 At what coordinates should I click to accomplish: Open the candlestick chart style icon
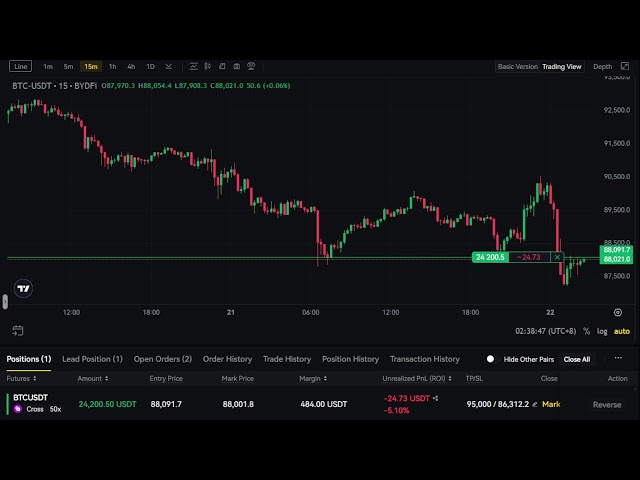pos(208,66)
